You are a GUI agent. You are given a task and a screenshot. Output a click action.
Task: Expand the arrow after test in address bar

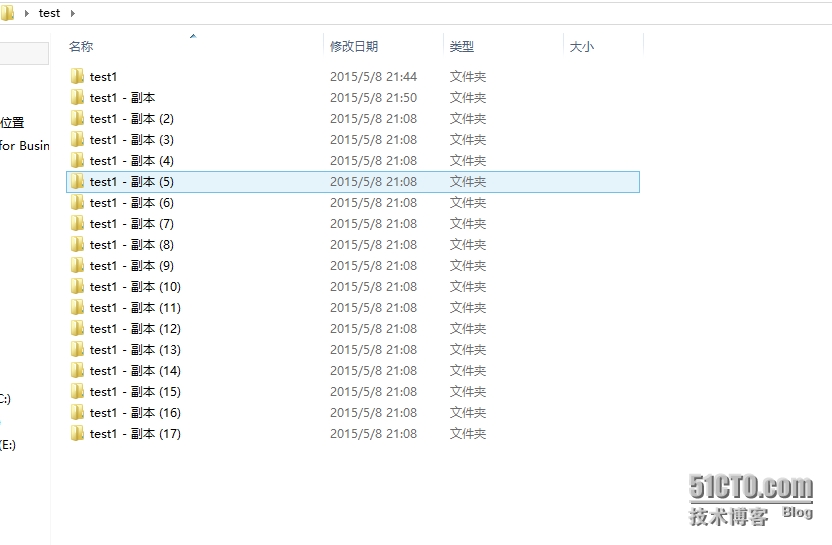(x=73, y=13)
